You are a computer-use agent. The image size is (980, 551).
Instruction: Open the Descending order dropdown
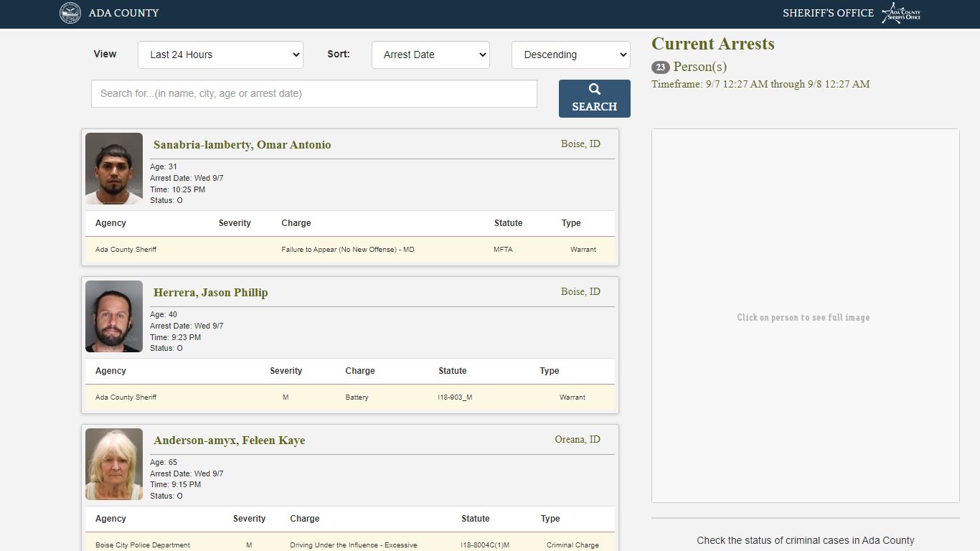pyautogui.click(x=571, y=55)
